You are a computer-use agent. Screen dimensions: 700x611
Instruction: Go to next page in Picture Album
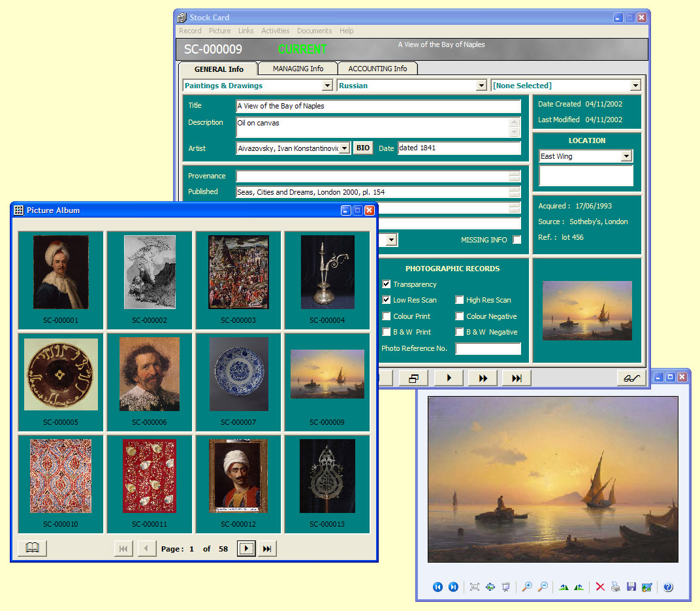pyautogui.click(x=246, y=548)
